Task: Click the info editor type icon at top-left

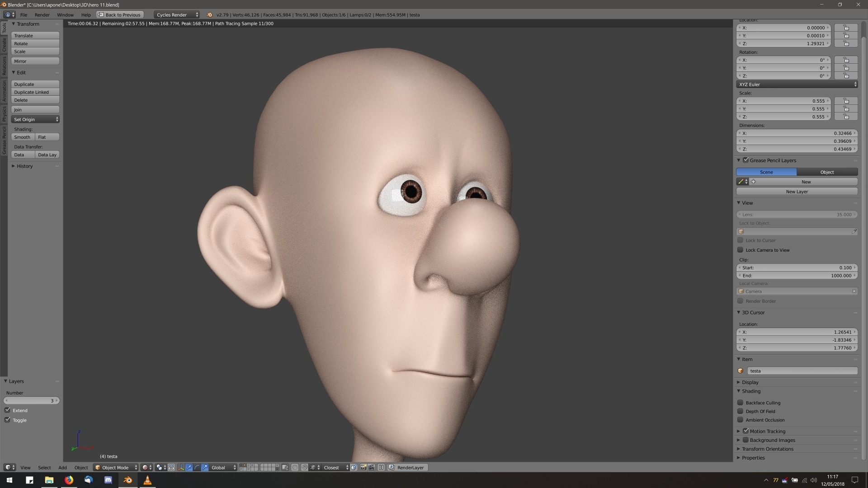Action: click(x=9, y=14)
